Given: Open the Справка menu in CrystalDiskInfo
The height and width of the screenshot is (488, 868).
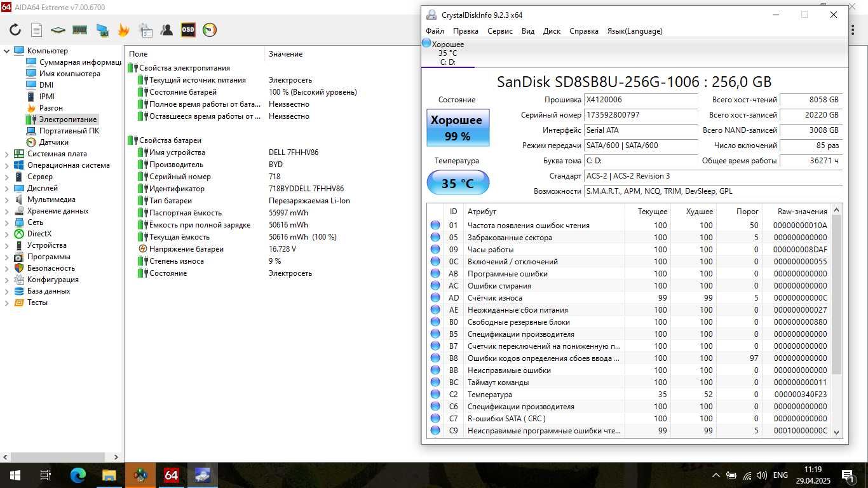Looking at the screenshot, I should [584, 31].
